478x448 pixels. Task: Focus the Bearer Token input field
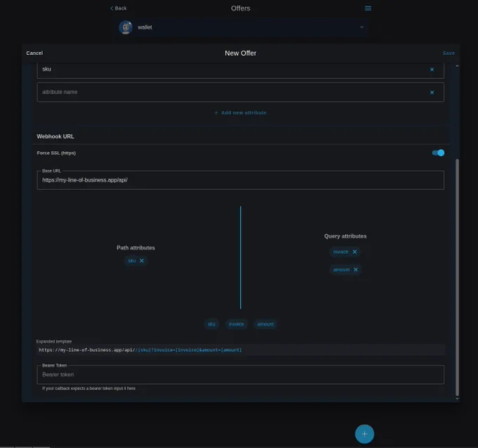(x=240, y=374)
